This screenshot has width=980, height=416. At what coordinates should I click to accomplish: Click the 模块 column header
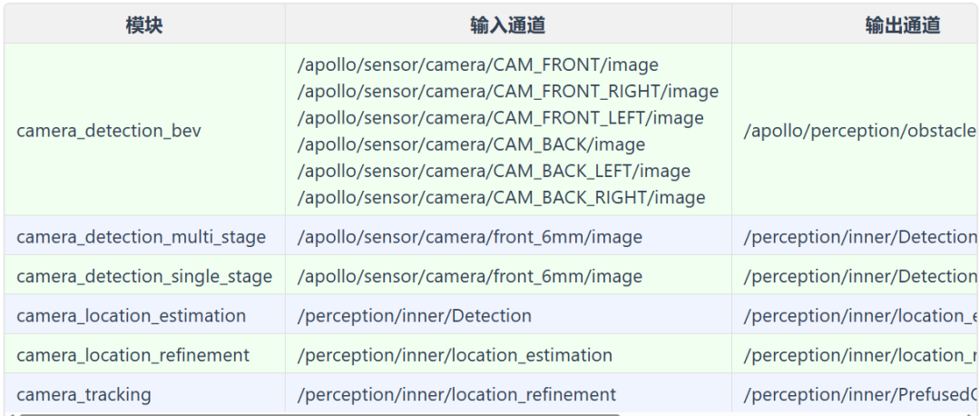click(x=144, y=25)
